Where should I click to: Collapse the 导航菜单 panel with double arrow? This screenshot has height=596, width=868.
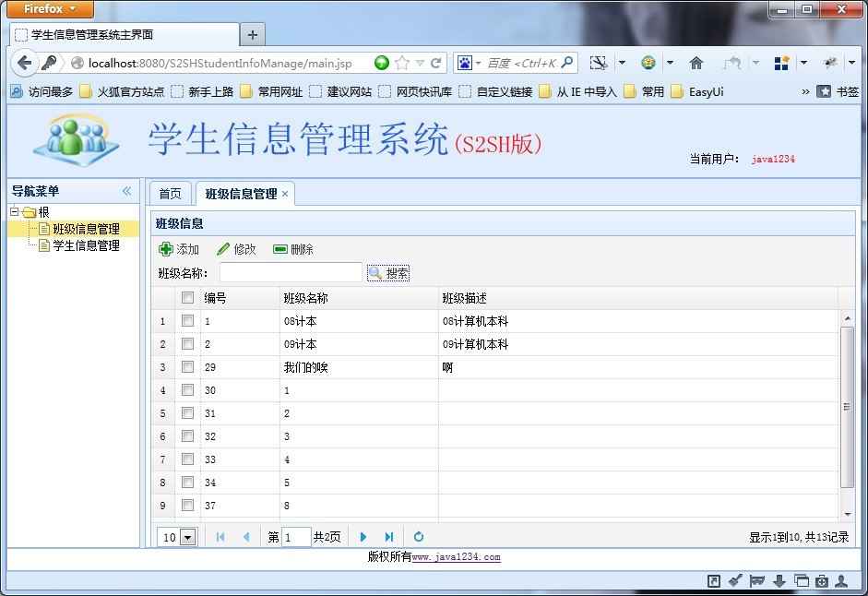pos(126,191)
